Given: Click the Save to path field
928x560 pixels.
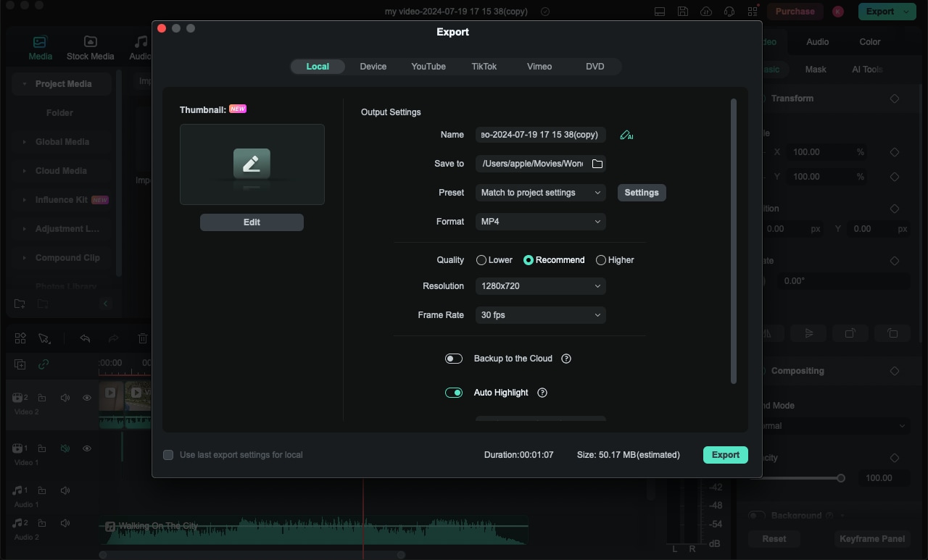Looking at the screenshot, I should (x=541, y=164).
